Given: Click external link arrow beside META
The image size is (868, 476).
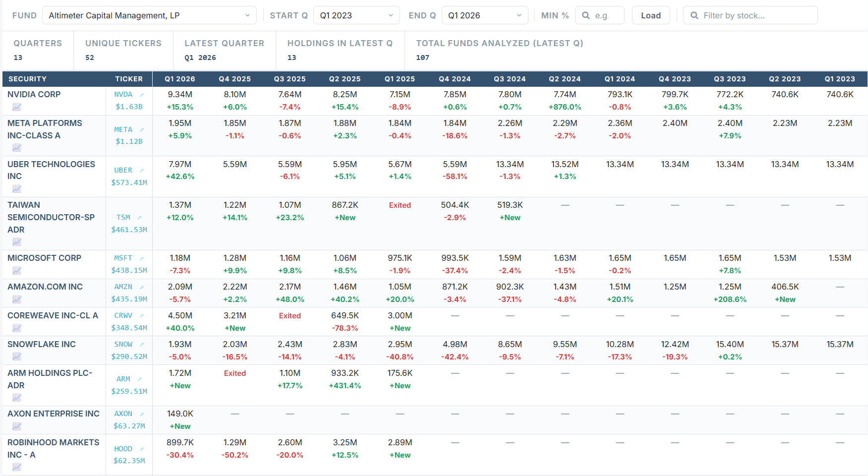Looking at the screenshot, I should (142, 129).
